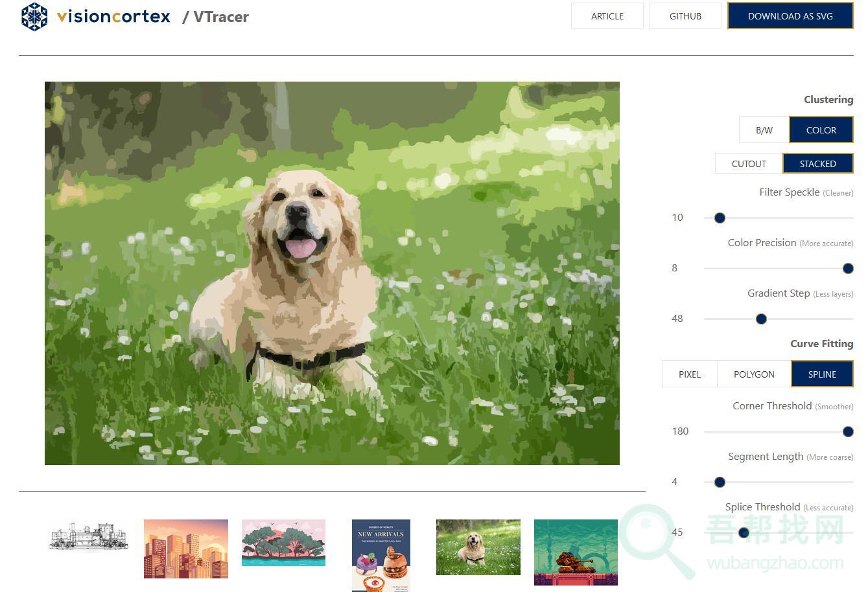Choose SPLINE curve fitting
The height and width of the screenshot is (592, 868).
(822, 374)
